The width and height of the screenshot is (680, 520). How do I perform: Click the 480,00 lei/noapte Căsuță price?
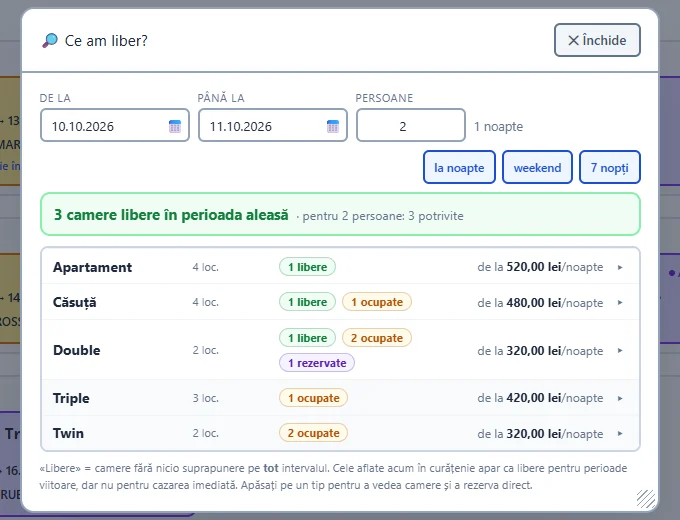click(555, 302)
